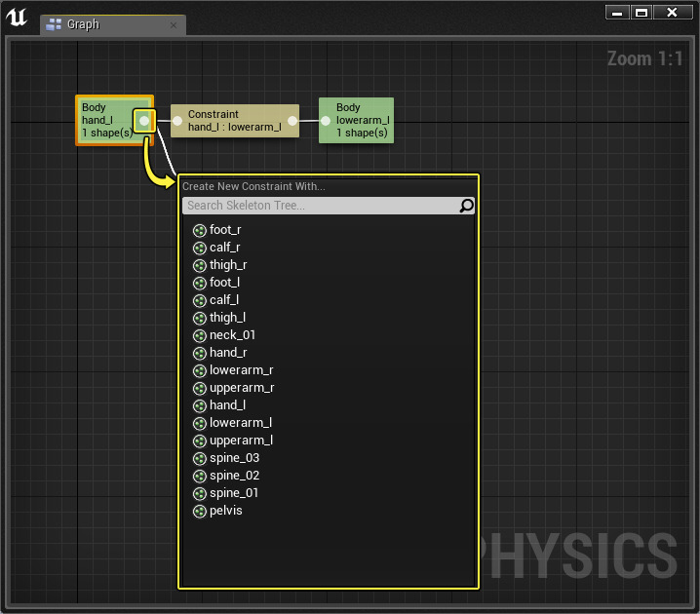Select spine_01 from the list
Image resolution: width=700 pixels, height=614 pixels.
234,493
